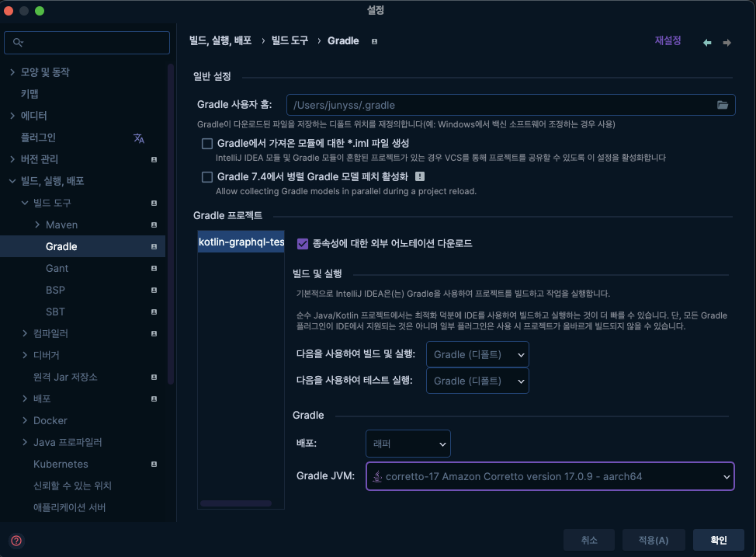Click the Java cup icon in Gradle JVM
This screenshot has width=756, height=557.
[x=377, y=476]
